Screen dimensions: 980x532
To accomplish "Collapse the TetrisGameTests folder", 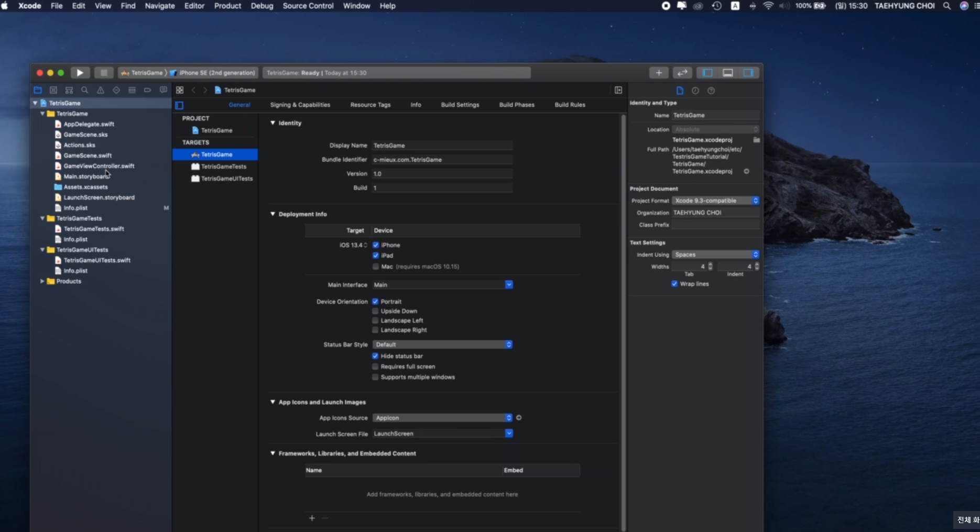I will click(x=42, y=218).
